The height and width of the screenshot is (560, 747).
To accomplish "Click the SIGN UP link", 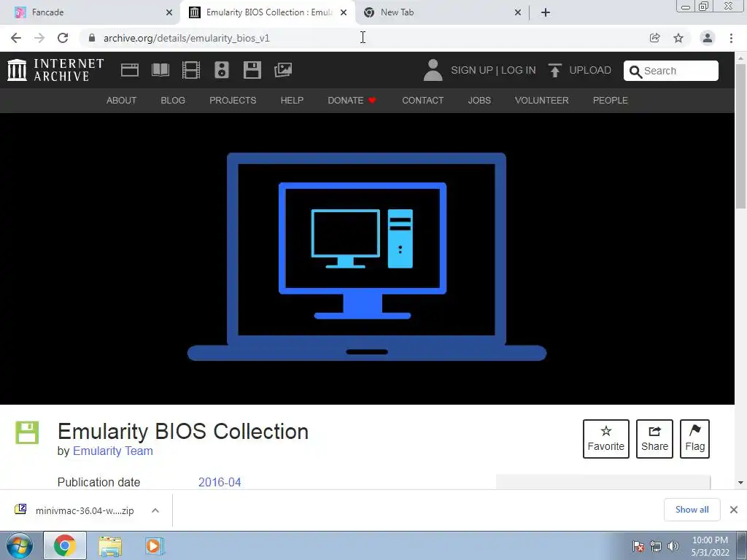I will (472, 70).
